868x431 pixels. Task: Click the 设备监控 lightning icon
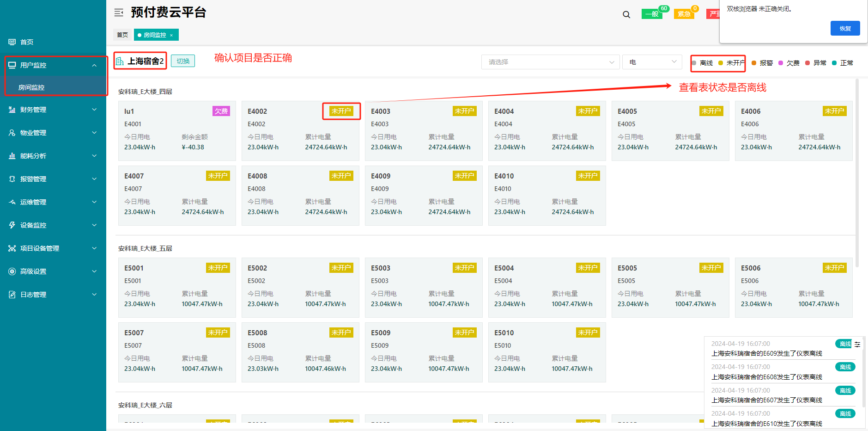(x=12, y=225)
